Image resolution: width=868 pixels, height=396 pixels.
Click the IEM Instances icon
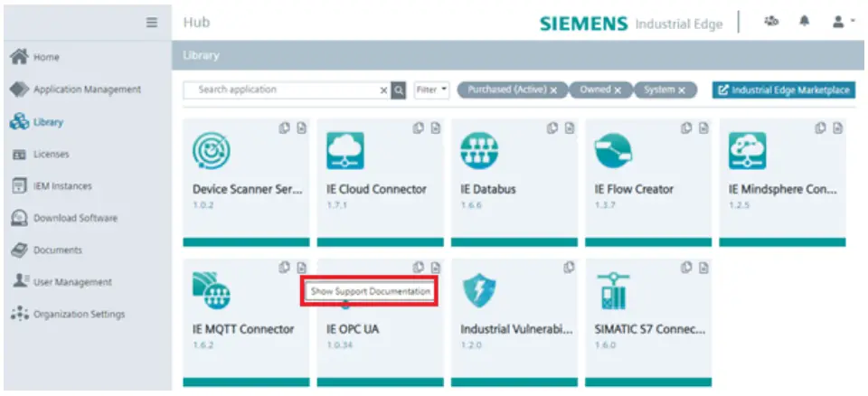pos(19,186)
